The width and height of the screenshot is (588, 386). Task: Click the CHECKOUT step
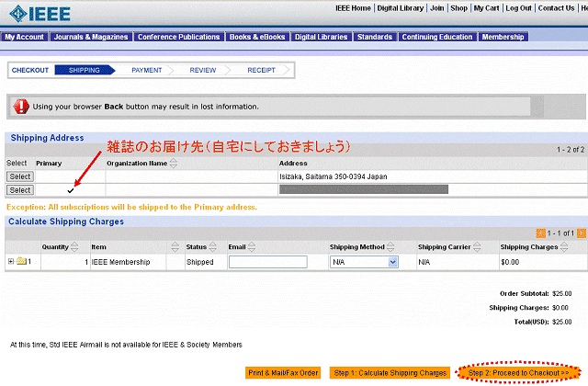click(30, 70)
